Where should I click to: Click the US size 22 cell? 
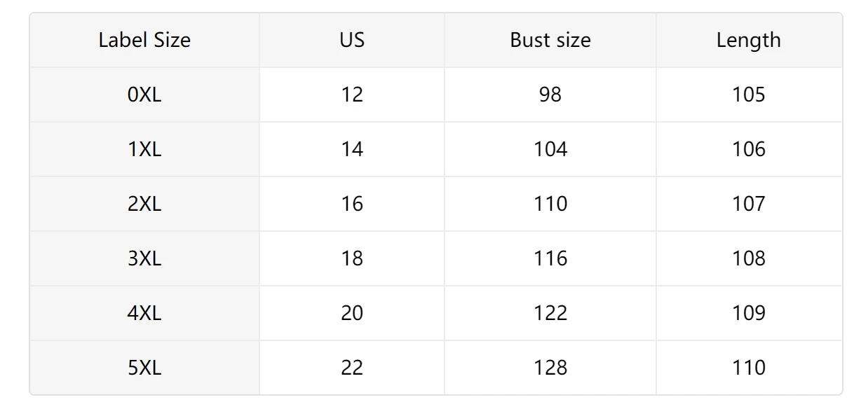coord(352,368)
